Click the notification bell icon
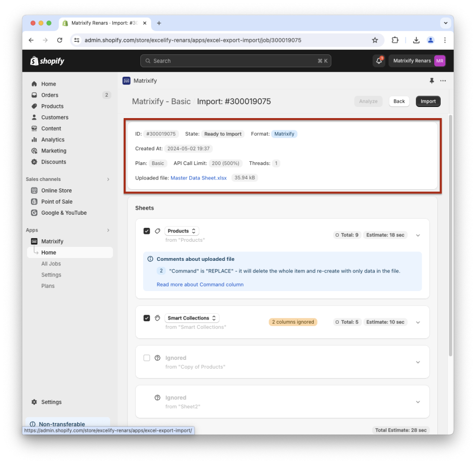The width and height of the screenshot is (476, 464). (378, 61)
